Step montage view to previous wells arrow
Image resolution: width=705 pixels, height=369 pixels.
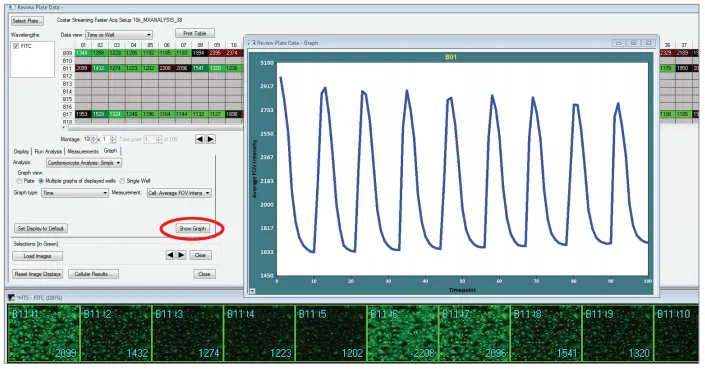[200, 139]
